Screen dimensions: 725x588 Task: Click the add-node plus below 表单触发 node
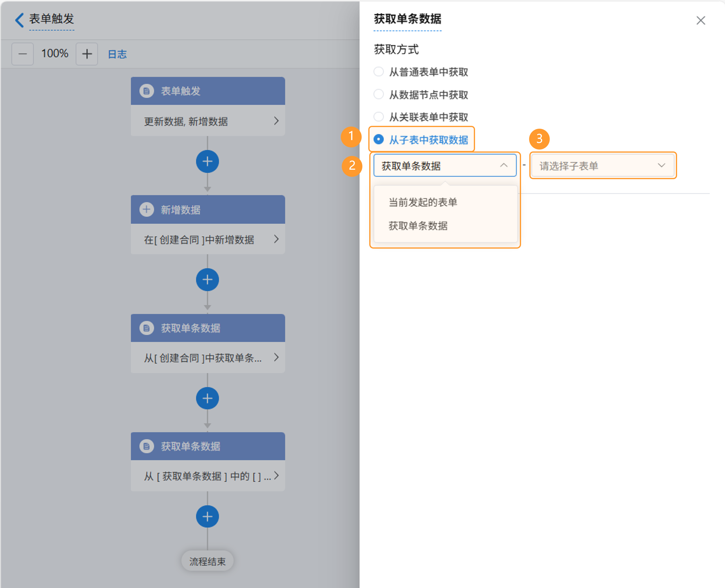click(208, 161)
